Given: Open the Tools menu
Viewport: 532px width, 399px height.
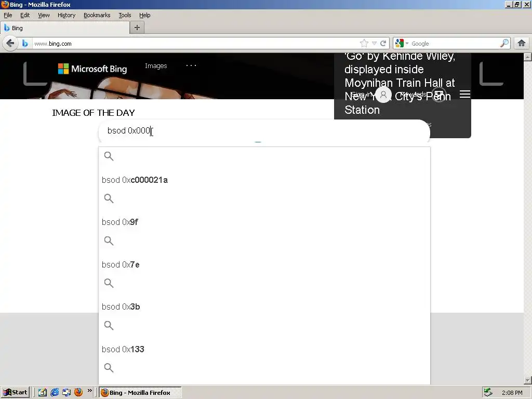Looking at the screenshot, I should click(125, 15).
